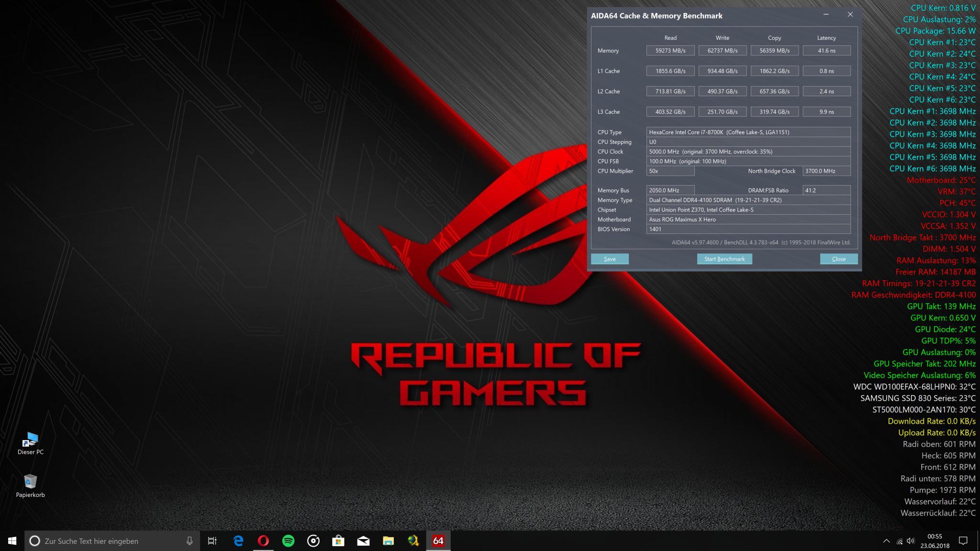Select the Papierkorb desktop icon
Image resolution: width=980 pixels, height=551 pixels.
31,486
